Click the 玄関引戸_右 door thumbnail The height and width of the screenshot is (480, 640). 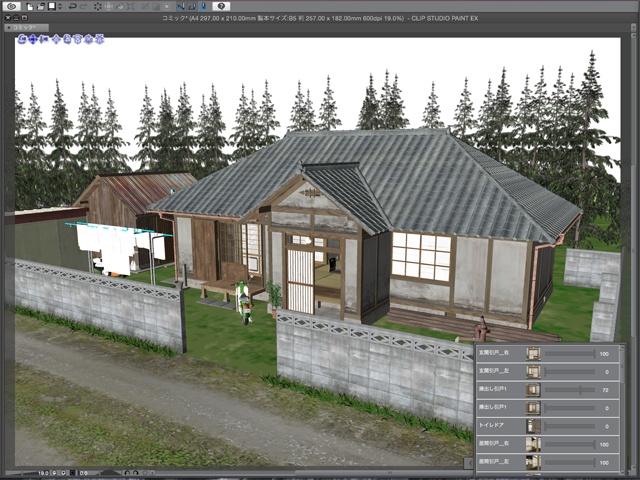533,353
